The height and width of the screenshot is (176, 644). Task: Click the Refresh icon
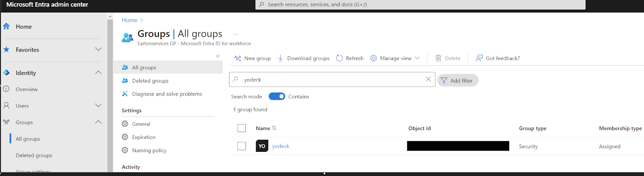pyautogui.click(x=339, y=58)
